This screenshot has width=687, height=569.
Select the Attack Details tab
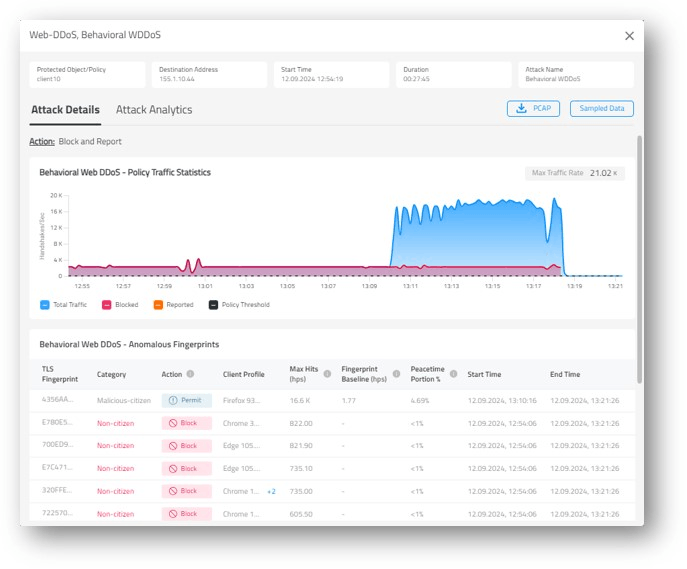coord(65,110)
